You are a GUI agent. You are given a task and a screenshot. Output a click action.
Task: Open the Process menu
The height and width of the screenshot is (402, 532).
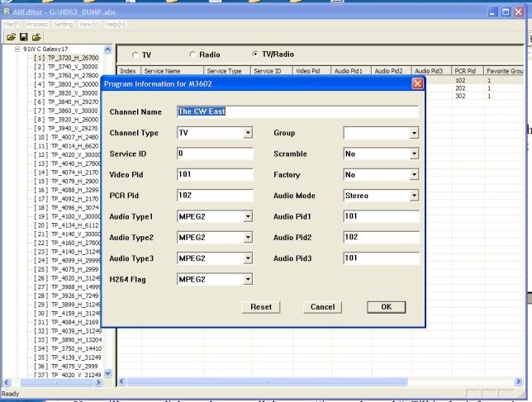(x=37, y=25)
